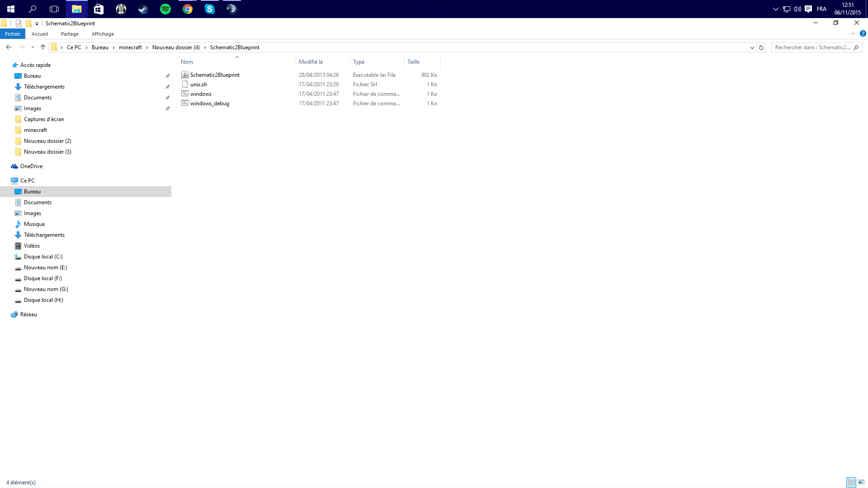The height and width of the screenshot is (488, 868).
Task: Click Ce PC in the address breadcrumb
Action: [x=74, y=47]
